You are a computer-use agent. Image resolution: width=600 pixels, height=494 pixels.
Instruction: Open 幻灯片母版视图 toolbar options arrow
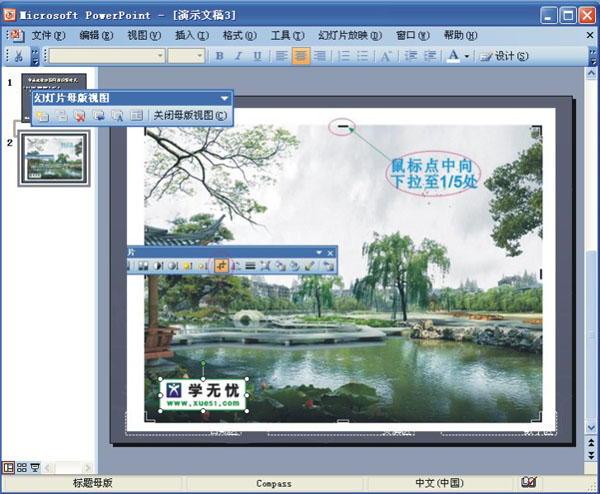(225, 98)
